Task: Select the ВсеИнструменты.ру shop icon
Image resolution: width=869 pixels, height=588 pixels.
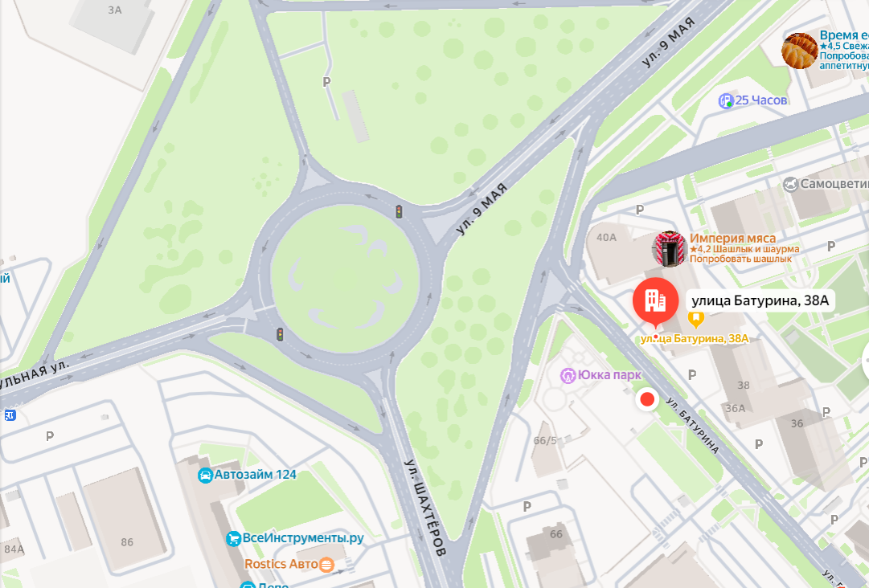Action: pyautogui.click(x=233, y=539)
